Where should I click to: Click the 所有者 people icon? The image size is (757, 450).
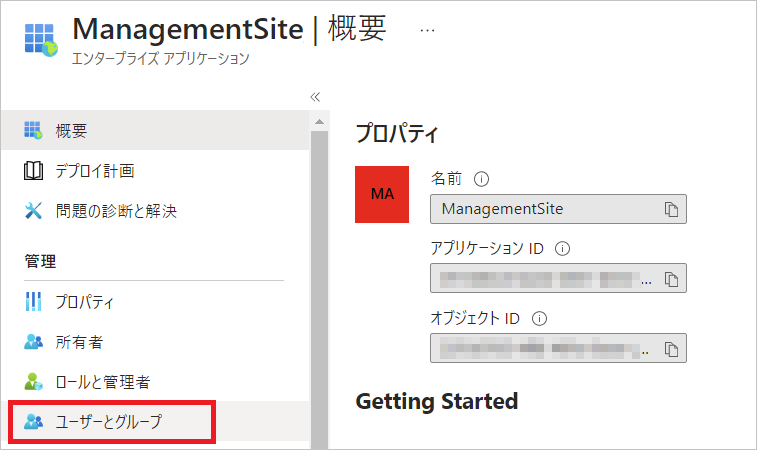pyautogui.click(x=33, y=342)
